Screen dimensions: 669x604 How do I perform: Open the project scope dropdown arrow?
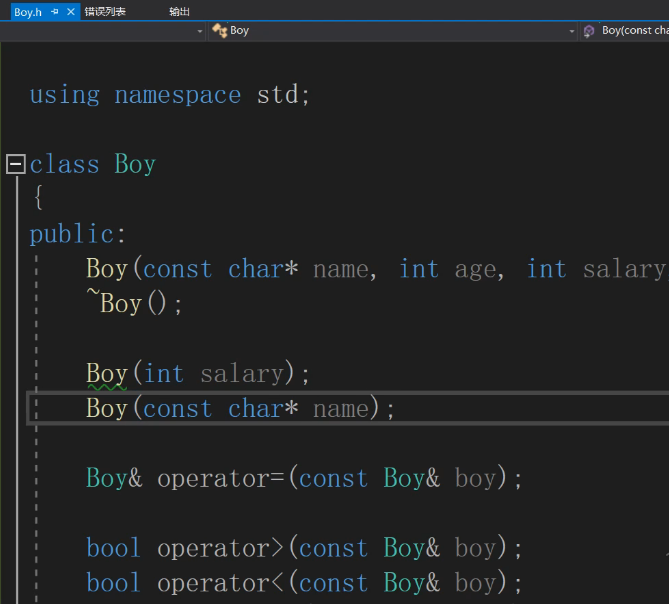click(199, 31)
